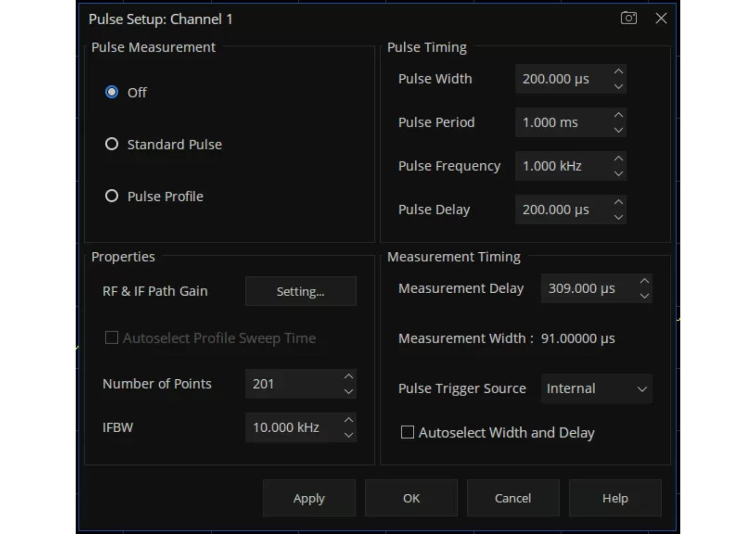The image size is (756, 534).
Task: Decrease Number of Points with down arrow
Action: coord(348,391)
